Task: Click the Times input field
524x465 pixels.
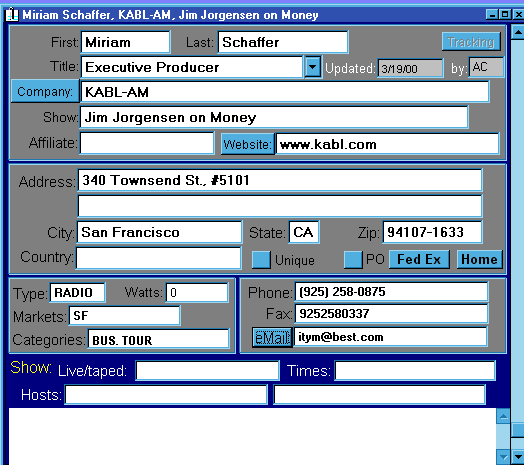Action: [x=415, y=370]
